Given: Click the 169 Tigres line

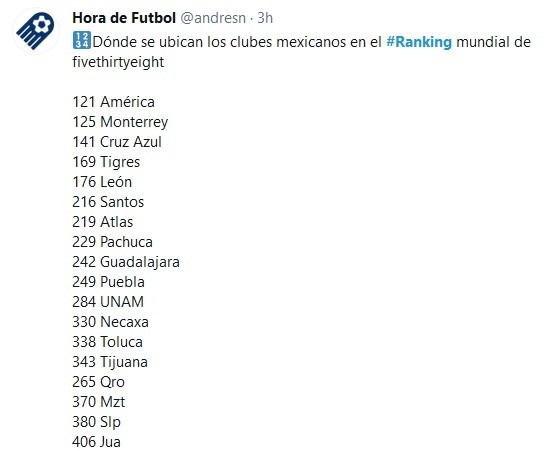Looking at the screenshot, I should click(x=106, y=162).
